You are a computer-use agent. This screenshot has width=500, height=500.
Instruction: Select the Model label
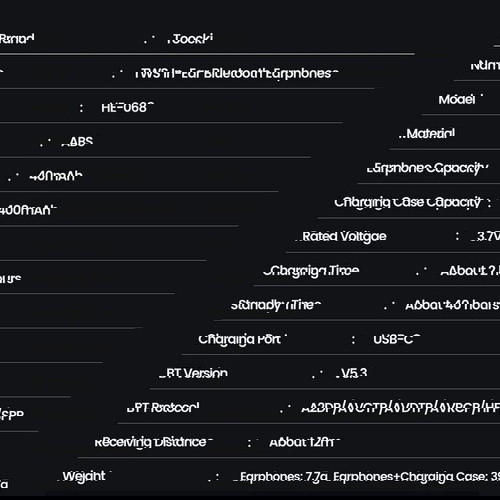point(457,99)
